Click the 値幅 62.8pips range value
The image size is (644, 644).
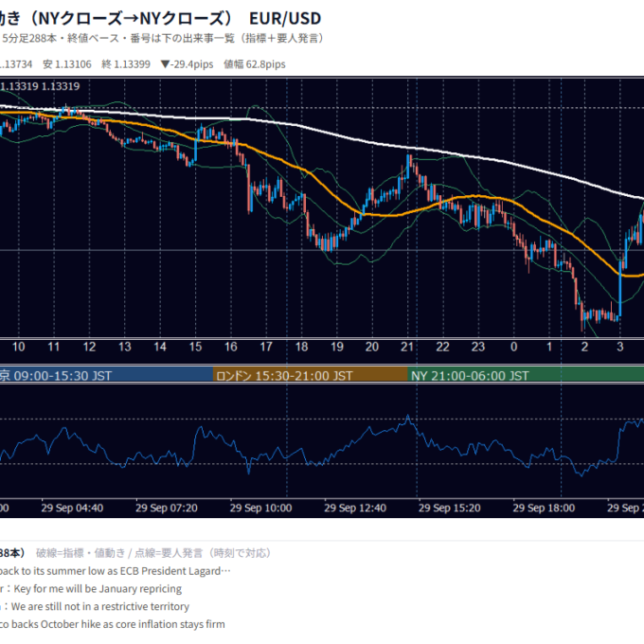point(255,64)
